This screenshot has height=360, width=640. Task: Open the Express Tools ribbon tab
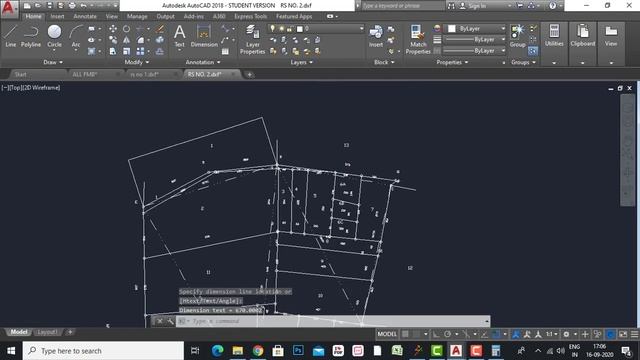click(250, 16)
